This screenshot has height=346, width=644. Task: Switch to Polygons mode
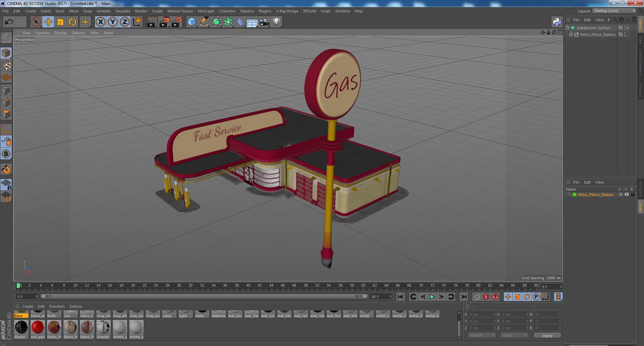point(6,114)
